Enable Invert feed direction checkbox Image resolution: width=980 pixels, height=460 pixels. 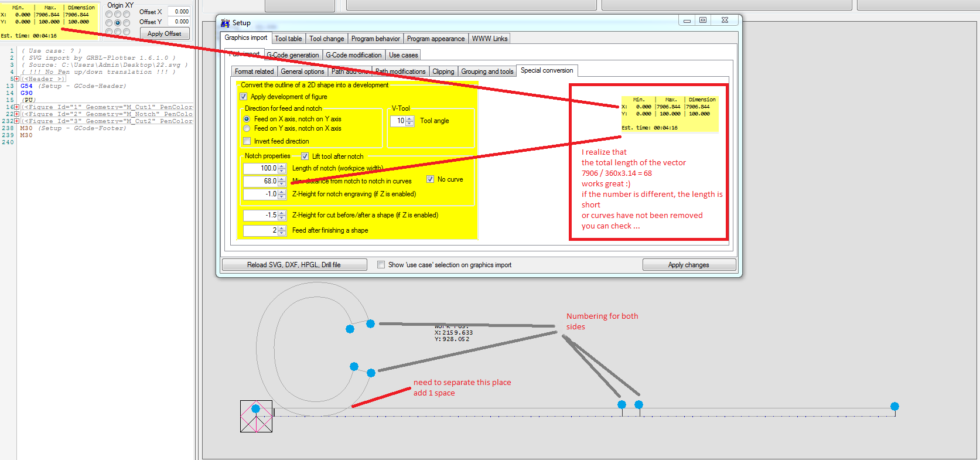tap(247, 141)
